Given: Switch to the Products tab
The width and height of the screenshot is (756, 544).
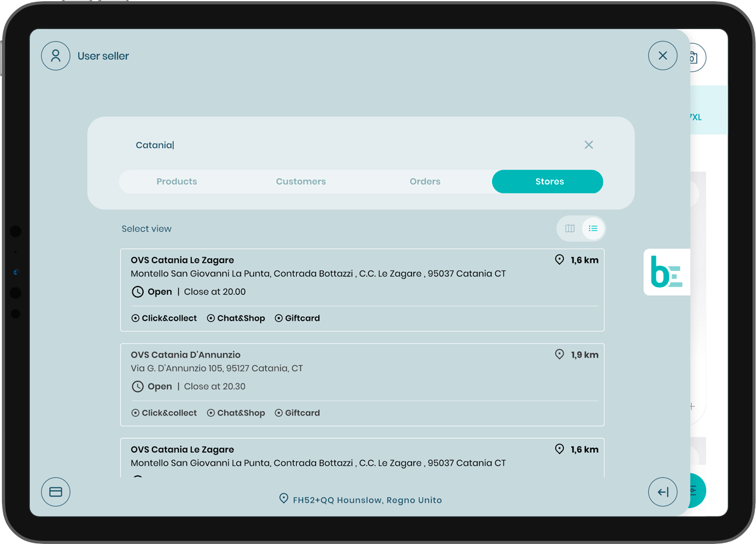Looking at the screenshot, I should (177, 181).
